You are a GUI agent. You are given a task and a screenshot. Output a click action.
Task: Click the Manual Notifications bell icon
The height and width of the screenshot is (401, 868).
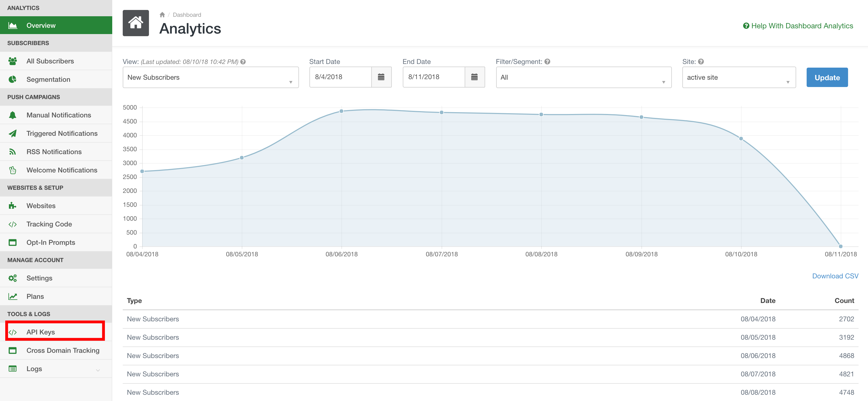click(x=13, y=115)
